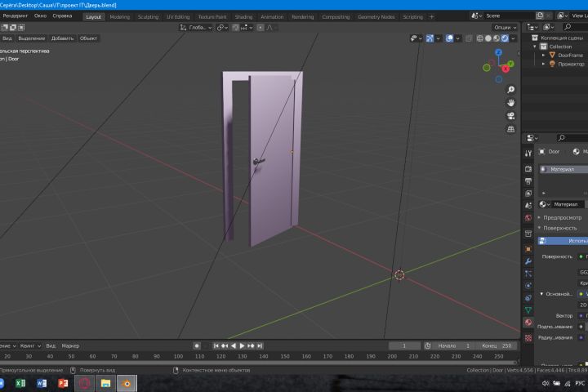Click the pan hand icon in viewport
The width and height of the screenshot is (588, 392).
(510, 103)
